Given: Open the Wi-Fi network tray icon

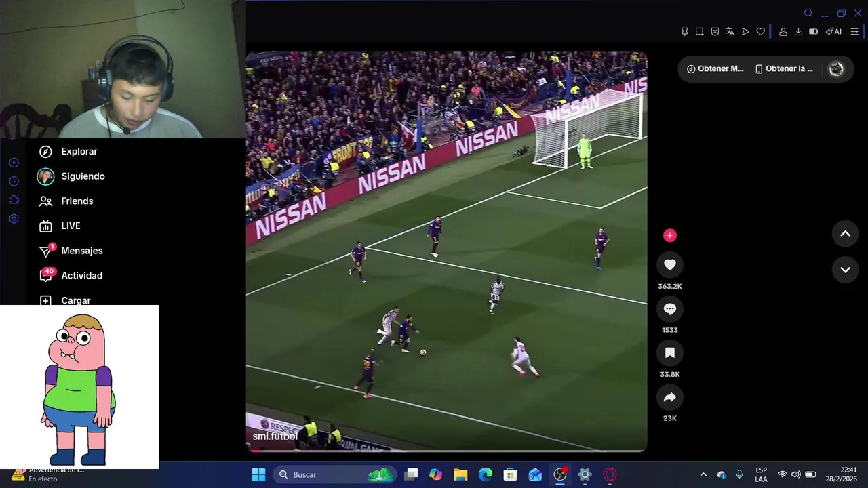Looking at the screenshot, I should click(x=782, y=474).
